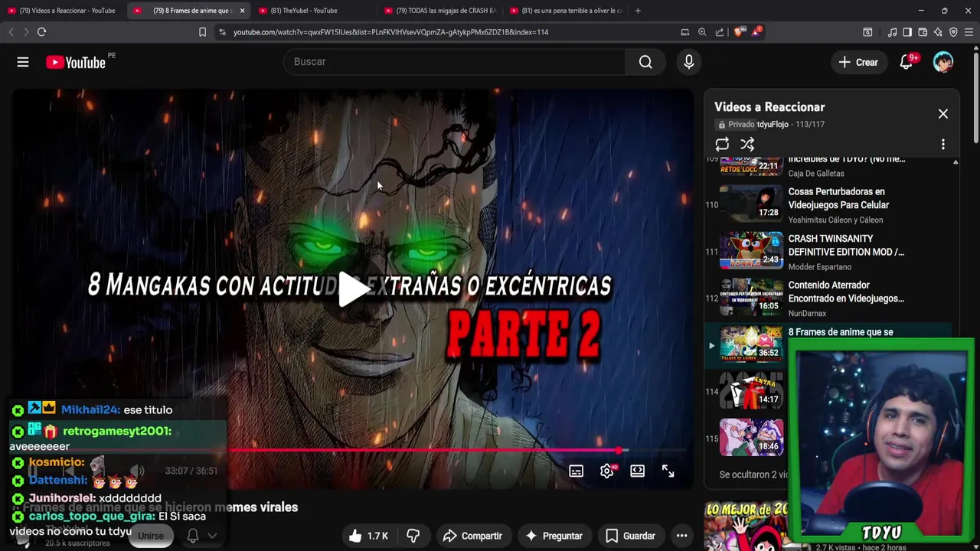Go forward in browser history
980x551 pixels.
26,32
